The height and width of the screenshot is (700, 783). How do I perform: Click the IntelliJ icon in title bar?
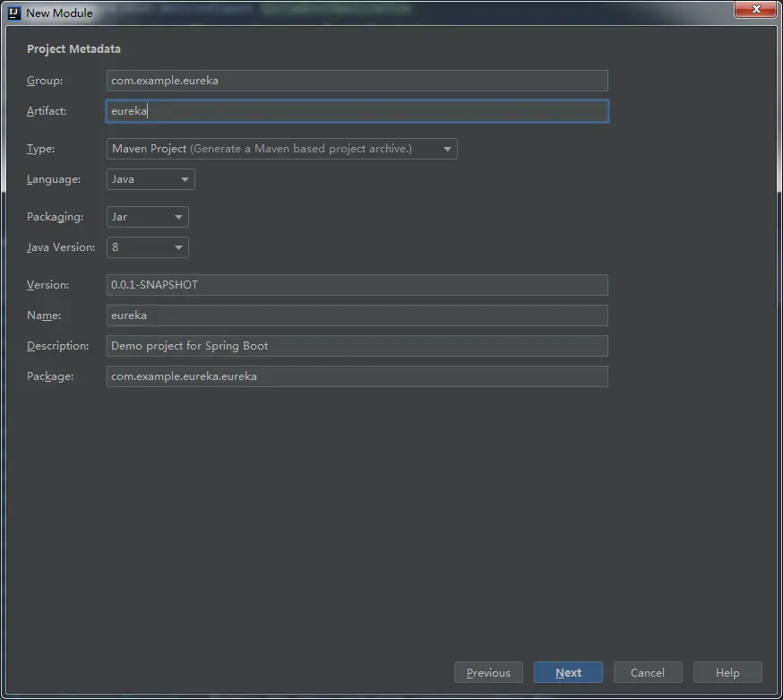[x=14, y=13]
